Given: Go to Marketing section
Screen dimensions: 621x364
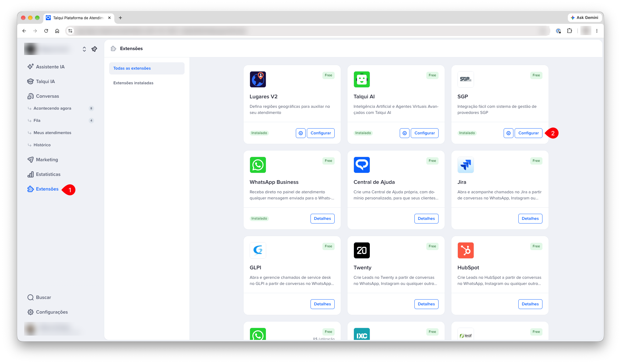Looking at the screenshot, I should click(42, 159).
